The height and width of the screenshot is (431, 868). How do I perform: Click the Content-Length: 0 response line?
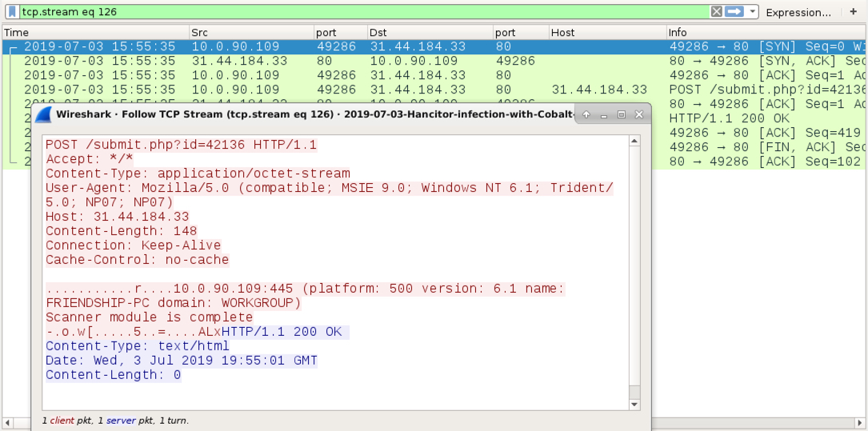[x=114, y=375]
